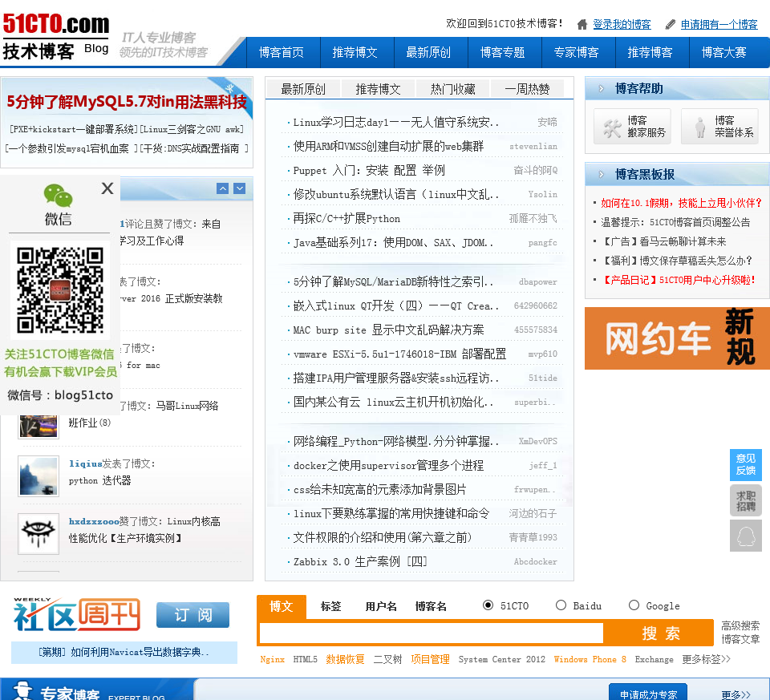
Task: Click 申请成为专家 button
Action: click(x=648, y=693)
